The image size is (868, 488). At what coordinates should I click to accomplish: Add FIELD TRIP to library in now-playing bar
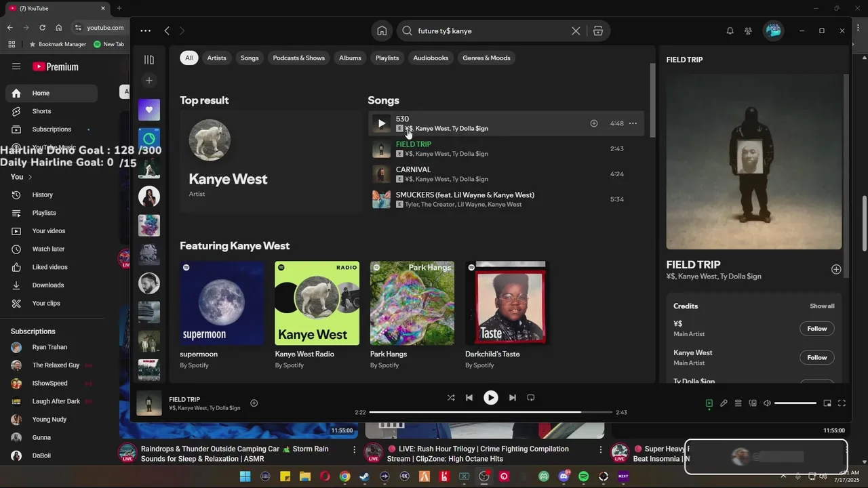coord(254,403)
